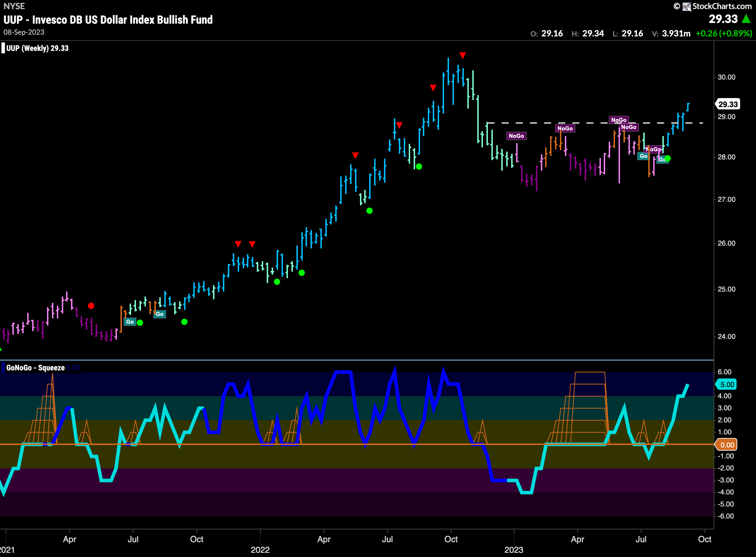
Task: Click the rightmost Oct label on the time axis
Action: pyautogui.click(x=705, y=539)
